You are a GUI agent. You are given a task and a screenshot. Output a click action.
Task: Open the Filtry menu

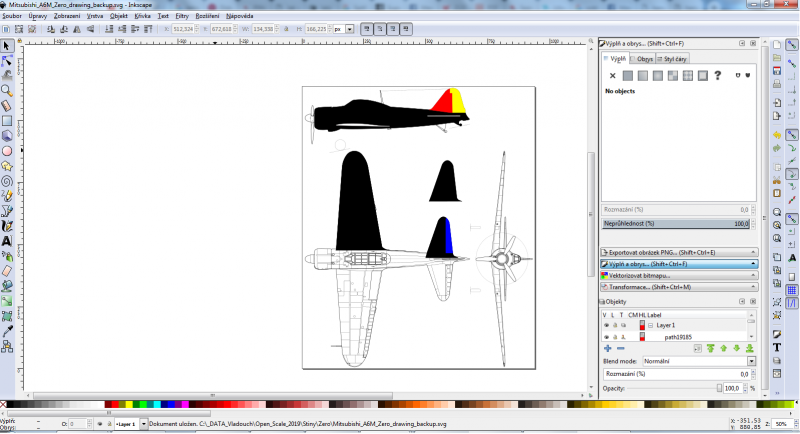pos(182,16)
